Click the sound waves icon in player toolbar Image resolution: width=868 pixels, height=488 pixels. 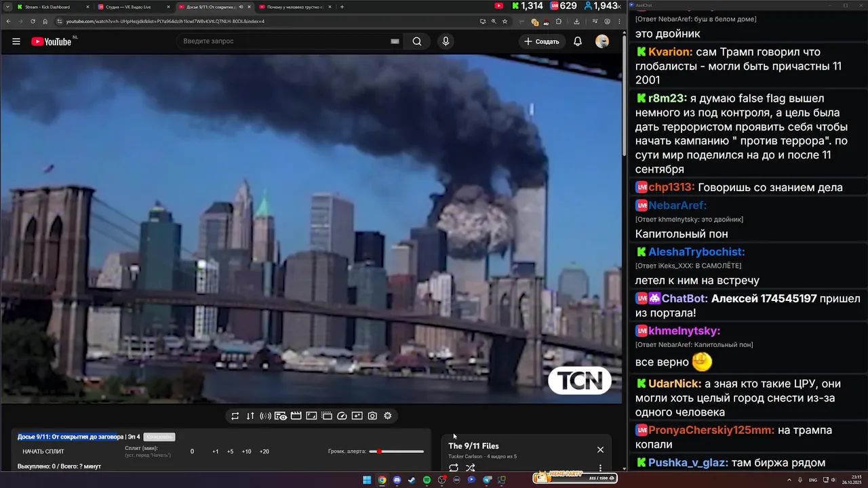click(x=265, y=416)
